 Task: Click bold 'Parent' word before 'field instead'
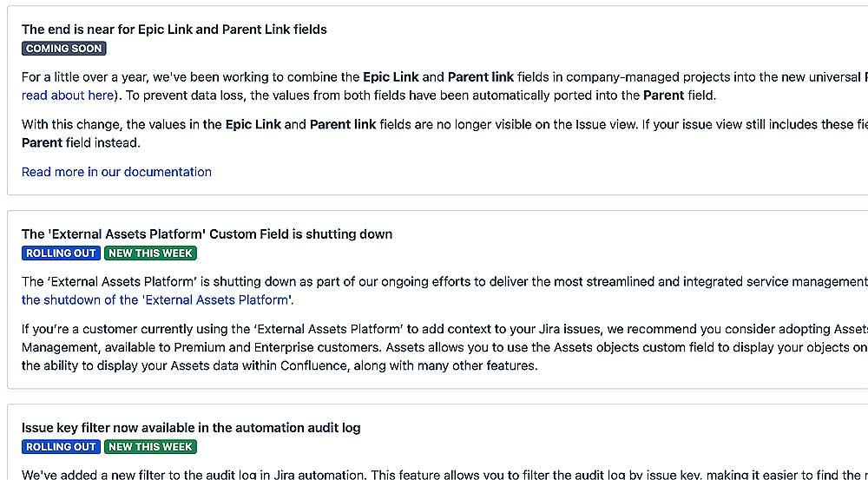click(x=42, y=143)
